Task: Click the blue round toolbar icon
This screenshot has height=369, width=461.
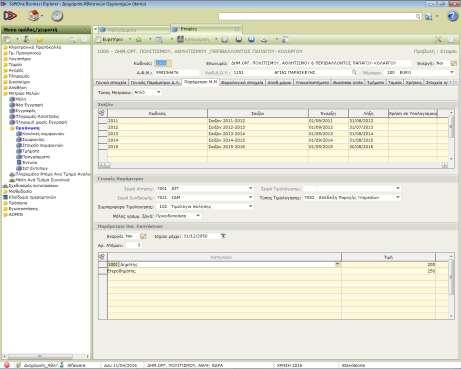Action: tap(251, 39)
